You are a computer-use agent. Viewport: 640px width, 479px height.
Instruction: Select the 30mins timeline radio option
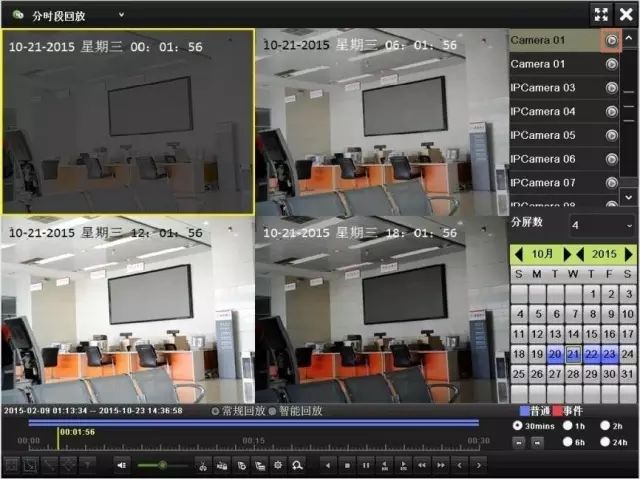pos(517,425)
